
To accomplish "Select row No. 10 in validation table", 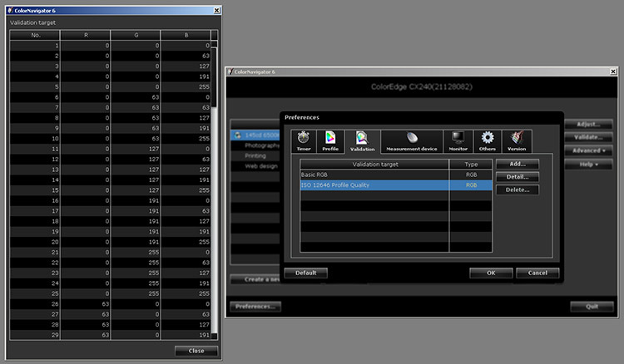I will click(x=110, y=138).
